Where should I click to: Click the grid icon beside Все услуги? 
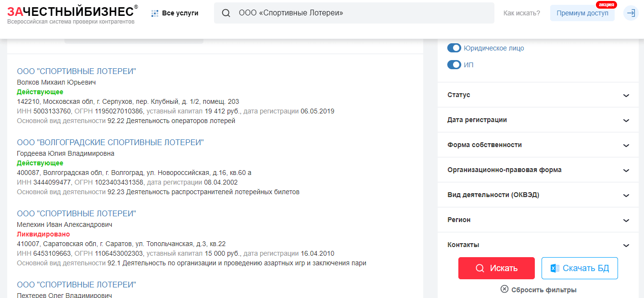coord(154,13)
